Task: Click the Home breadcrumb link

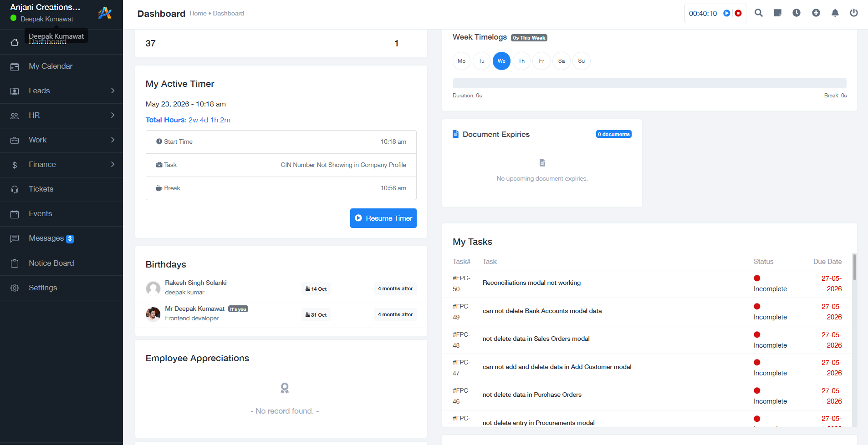Action: 198,13
